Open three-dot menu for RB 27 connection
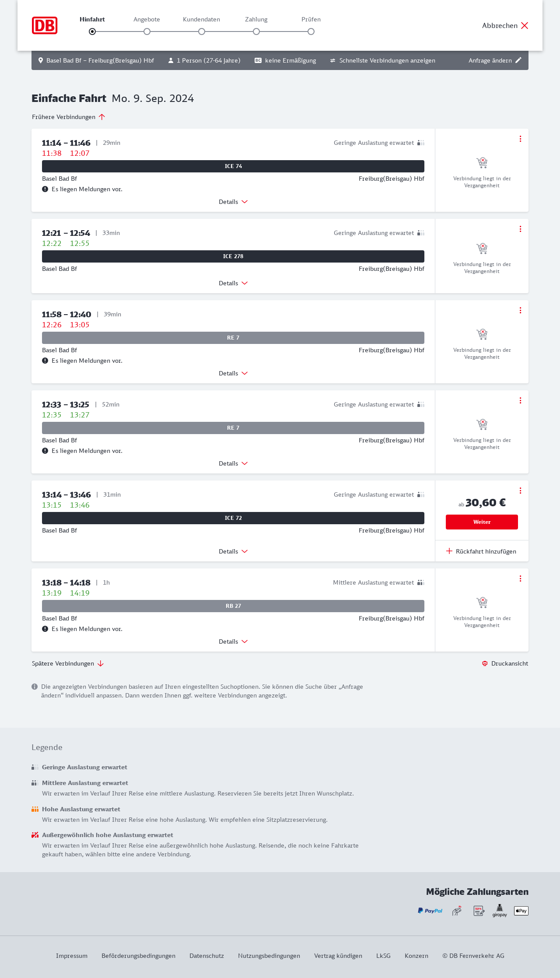This screenshot has width=560, height=978. pos(520,578)
